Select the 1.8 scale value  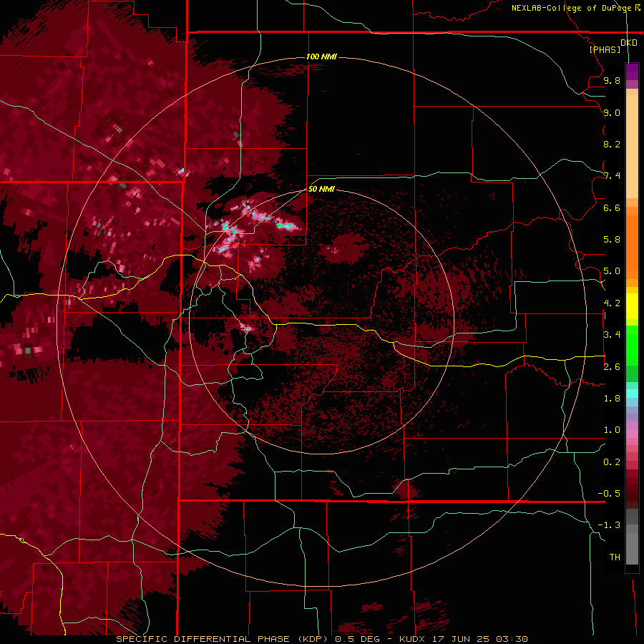click(x=612, y=399)
